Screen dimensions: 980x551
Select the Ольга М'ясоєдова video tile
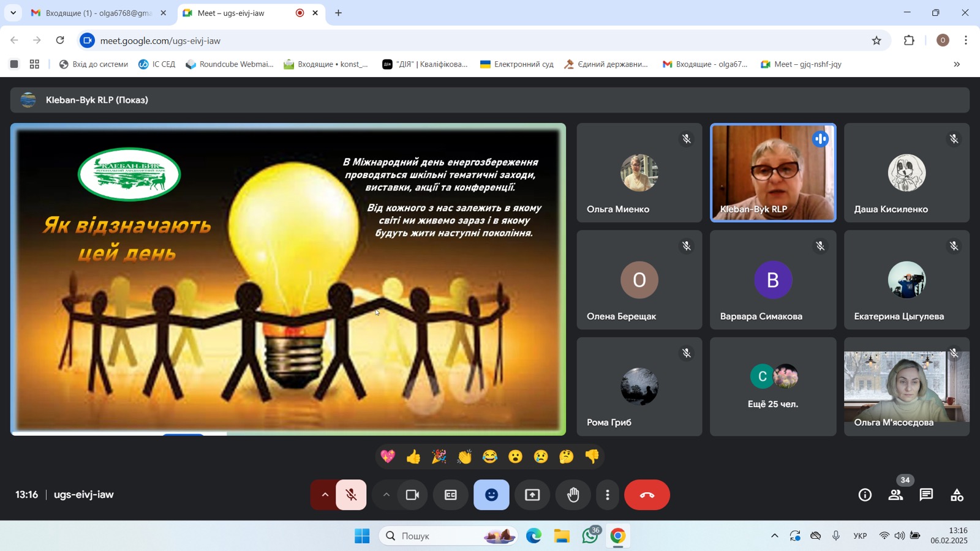tap(907, 386)
